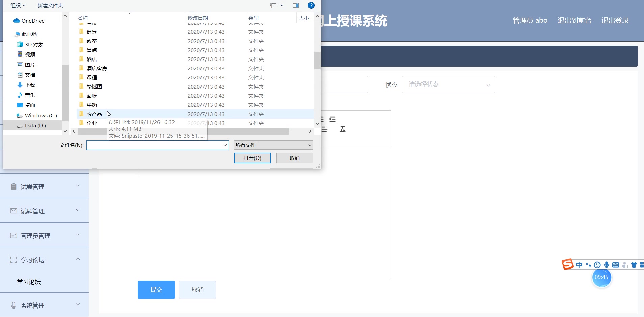Remove text formatting with the Tx editor icon
Screen dimensions: 644x317
pyautogui.click(x=342, y=129)
